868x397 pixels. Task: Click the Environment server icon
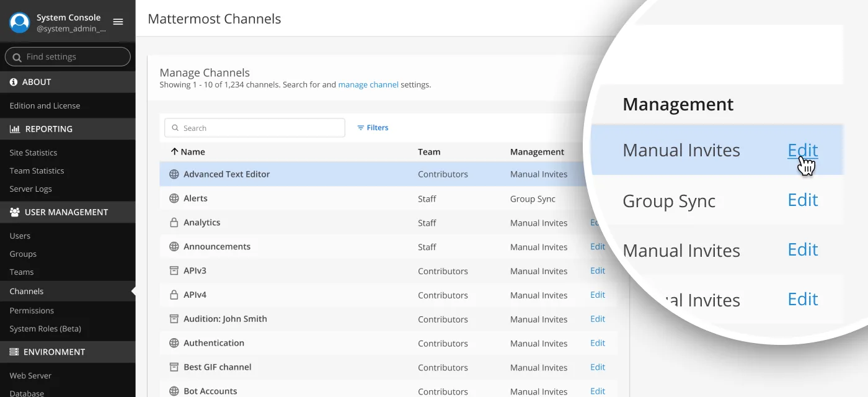point(14,352)
